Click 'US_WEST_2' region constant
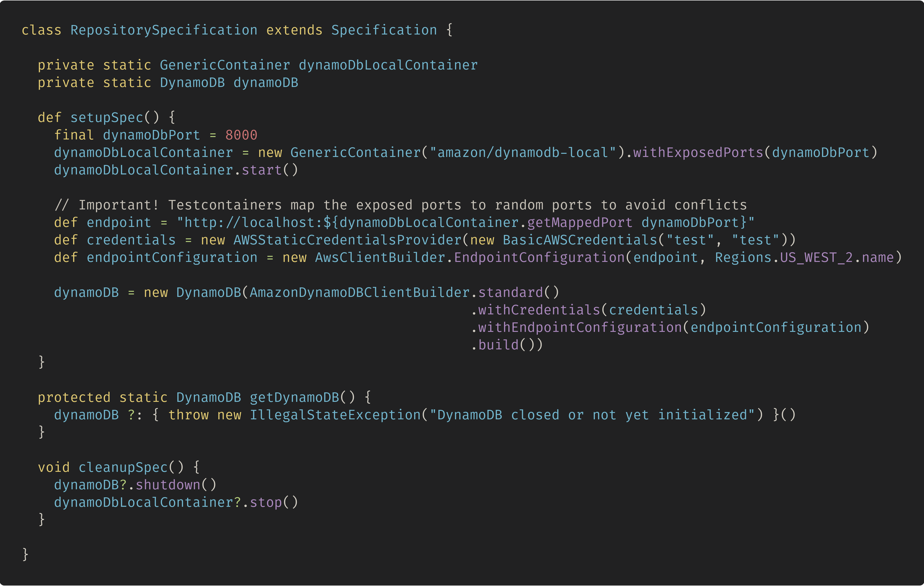The width and height of the screenshot is (924, 586). click(817, 258)
